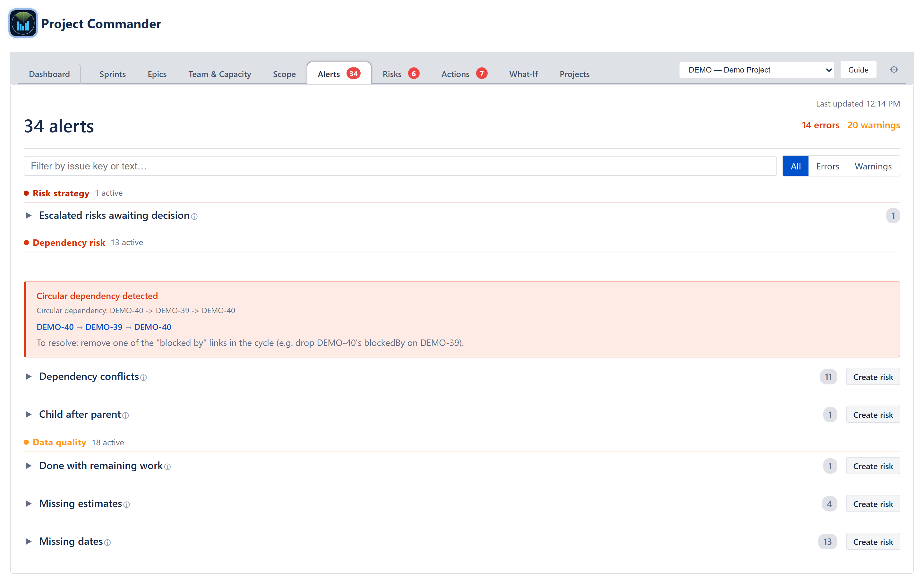This screenshot has width=924, height=584.
Task: Create risk for Done with remaining work
Action: pyautogui.click(x=873, y=466)
